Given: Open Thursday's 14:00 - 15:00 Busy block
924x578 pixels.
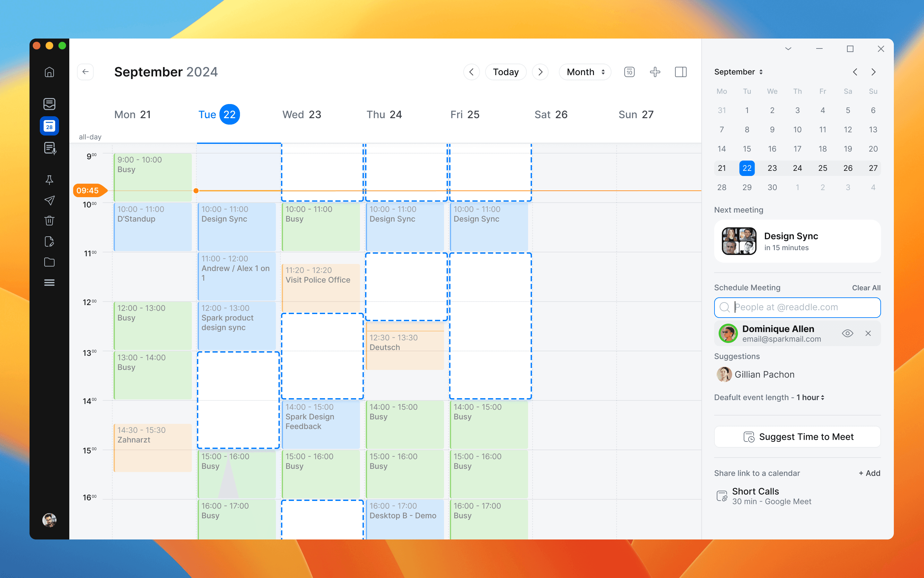Looking at the screenshot, I should click(405, 425).
